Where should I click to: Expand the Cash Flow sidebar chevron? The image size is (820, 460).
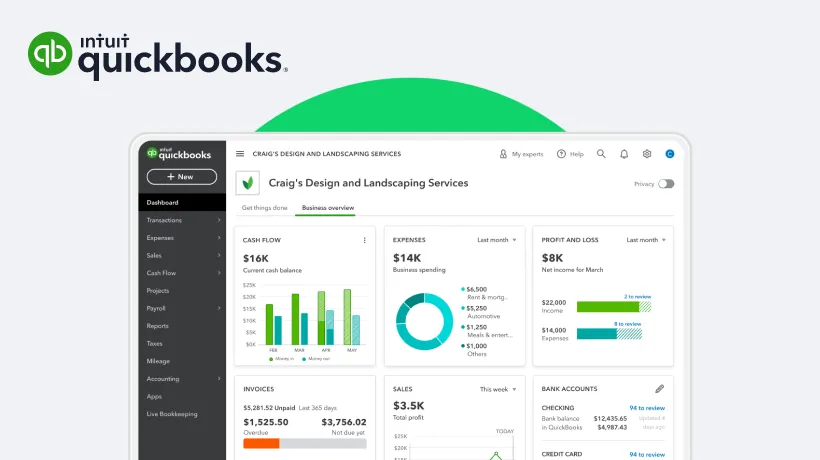[x=219, y=273]
